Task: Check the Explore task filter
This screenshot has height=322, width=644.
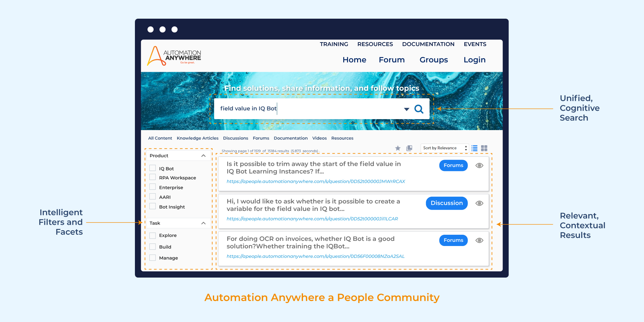Action: 153,235
